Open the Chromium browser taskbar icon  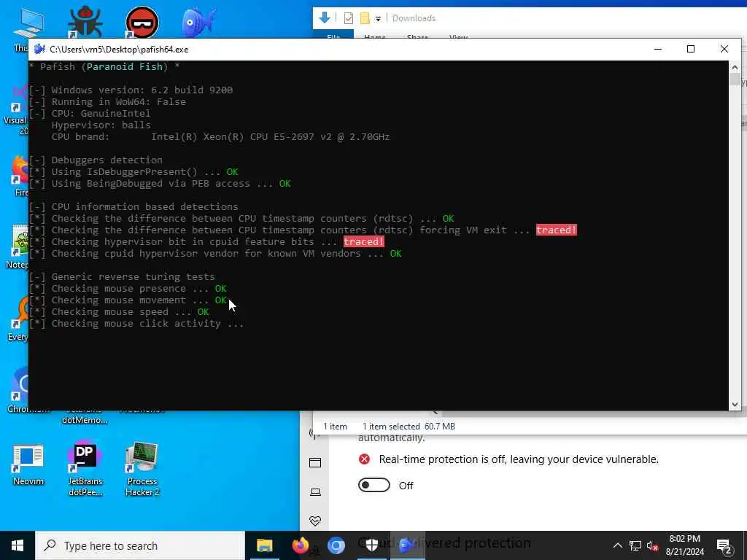[336, 545]
